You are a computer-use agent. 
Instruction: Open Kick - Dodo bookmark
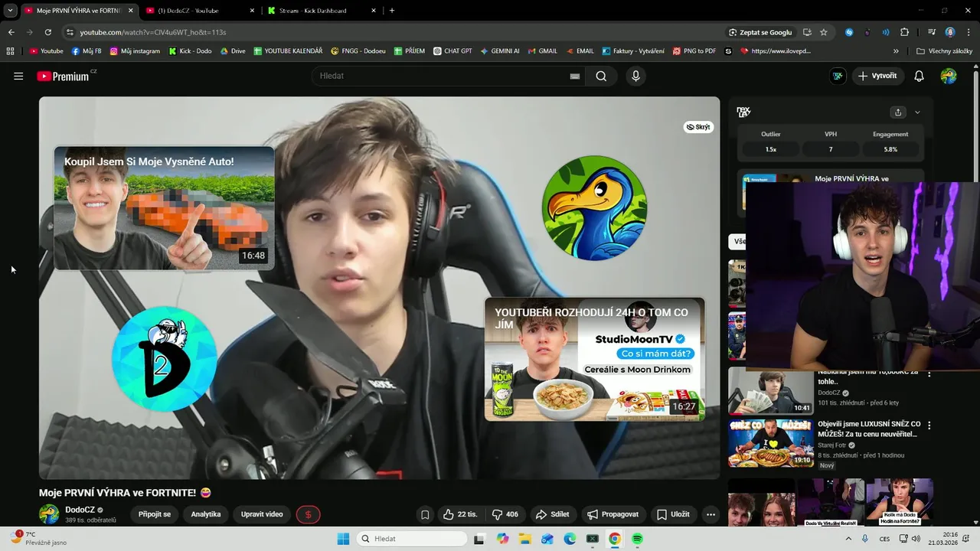pyautogui.click(x=190, y=51)
